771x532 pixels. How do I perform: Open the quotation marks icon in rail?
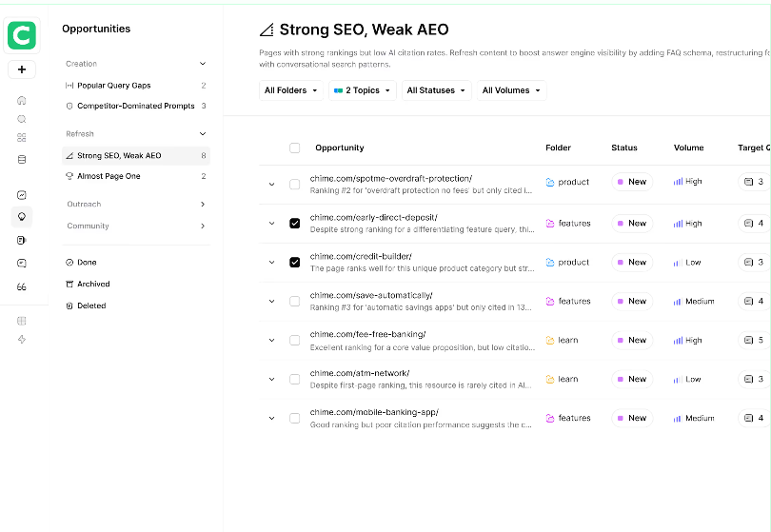coord(22,286)
